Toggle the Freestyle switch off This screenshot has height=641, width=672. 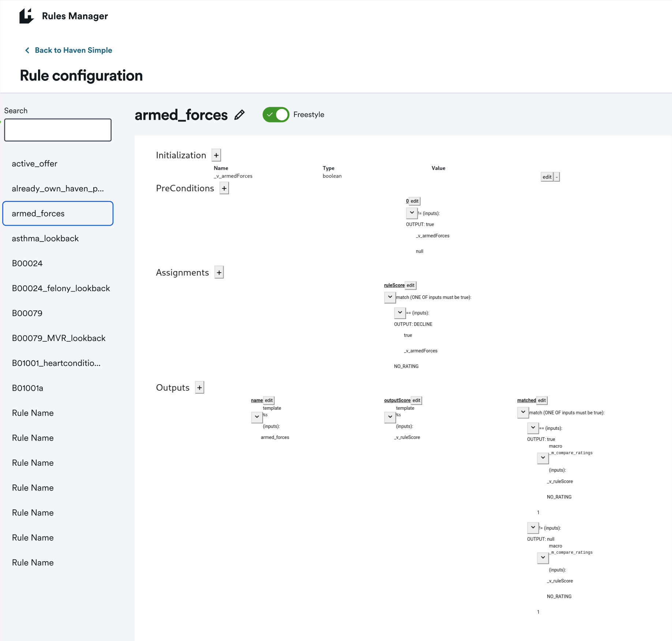276,115
